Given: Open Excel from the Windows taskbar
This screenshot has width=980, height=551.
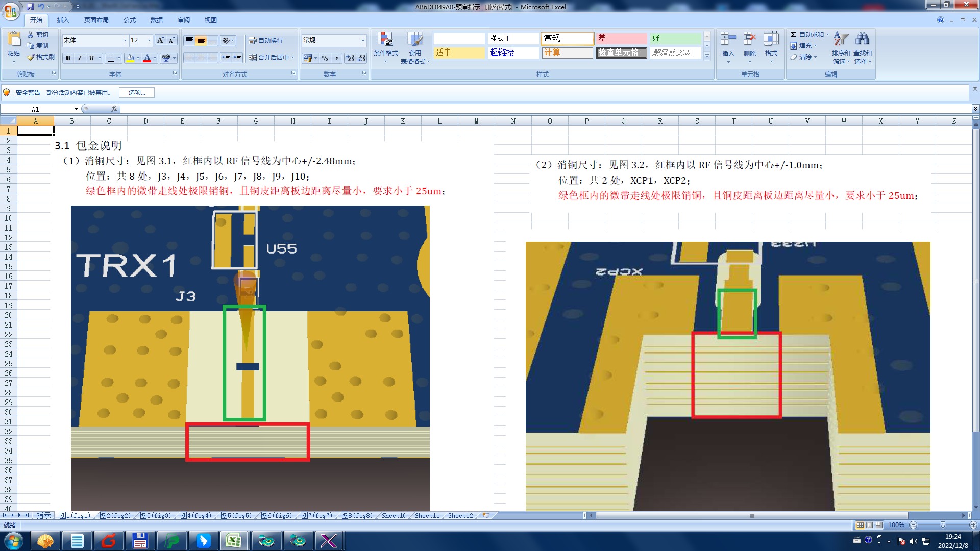Looking at the screenshot, I should click(234, 541).
